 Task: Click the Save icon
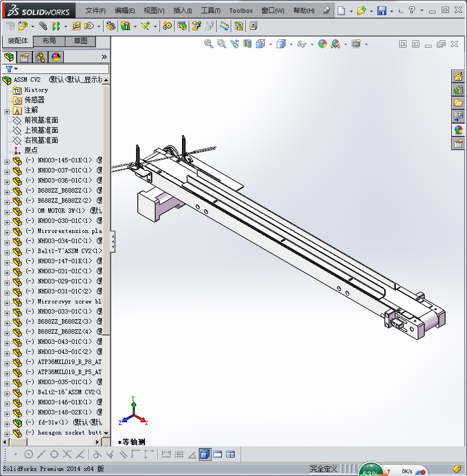(382, 11)
